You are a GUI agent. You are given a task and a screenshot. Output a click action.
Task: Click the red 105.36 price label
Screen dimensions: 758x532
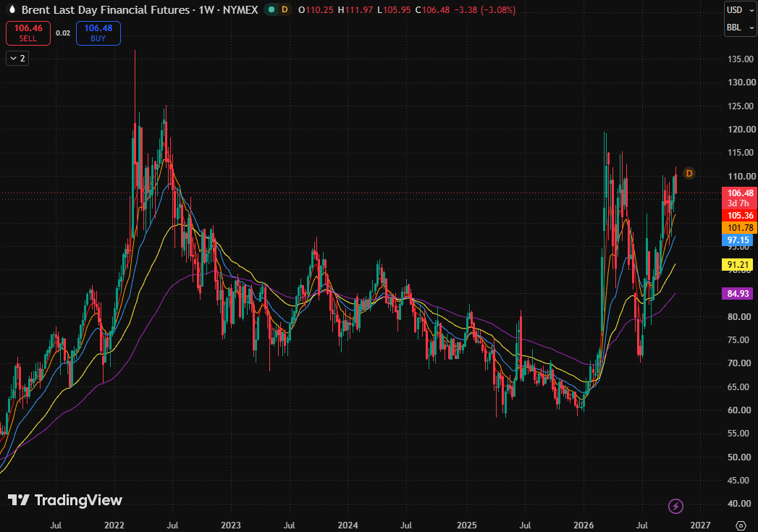click(x=739, y=216)
